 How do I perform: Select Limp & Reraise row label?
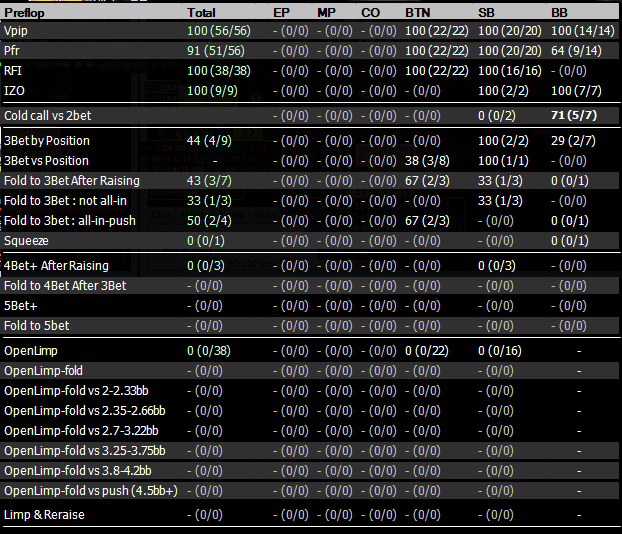(x=44, y=515)
